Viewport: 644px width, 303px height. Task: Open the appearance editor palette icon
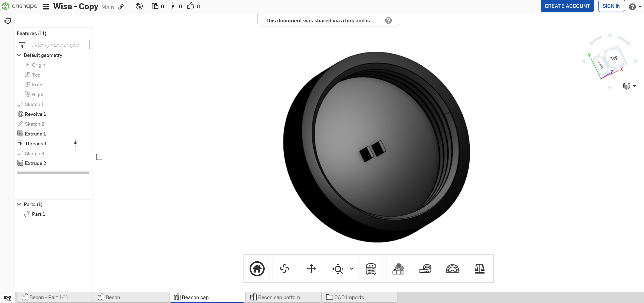[398, 269]
